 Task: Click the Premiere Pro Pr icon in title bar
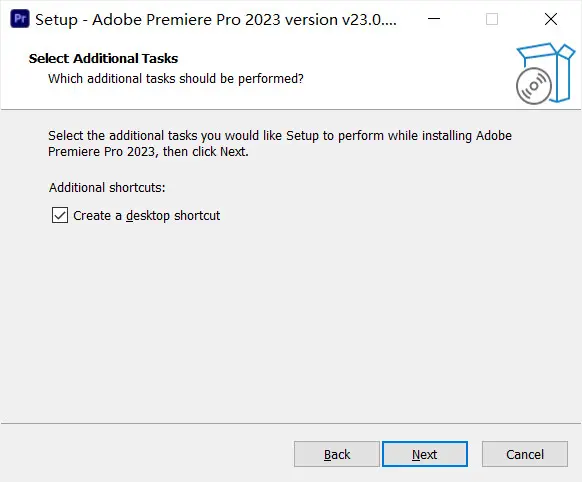(x=20, y=19)
